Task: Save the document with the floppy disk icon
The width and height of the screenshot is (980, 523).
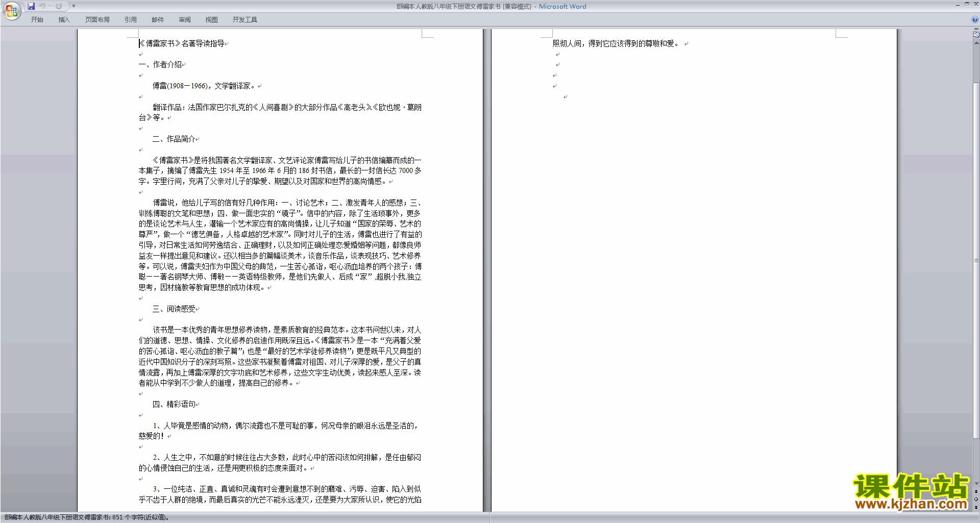Action: 31,6
